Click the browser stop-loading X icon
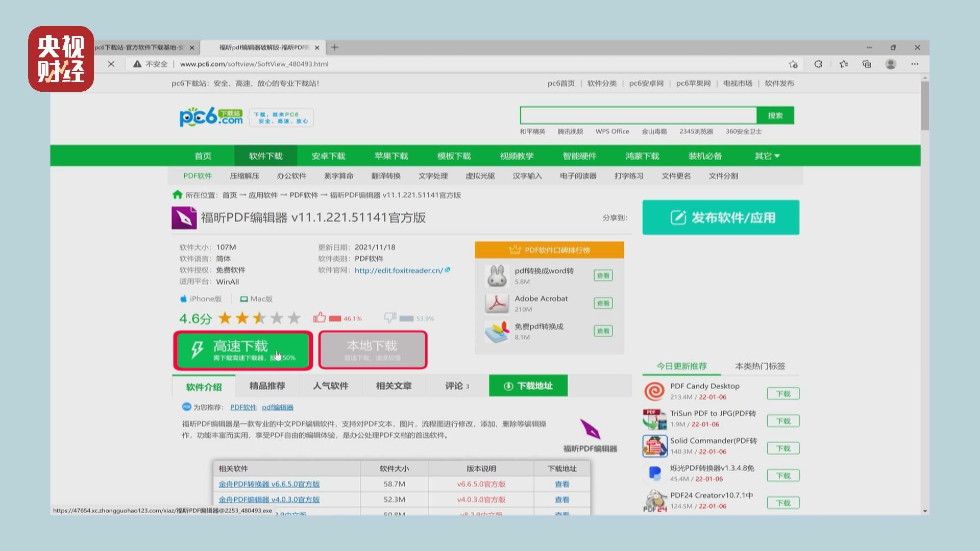This screenshot has height=551, width=980. click(x=111, y=64)
